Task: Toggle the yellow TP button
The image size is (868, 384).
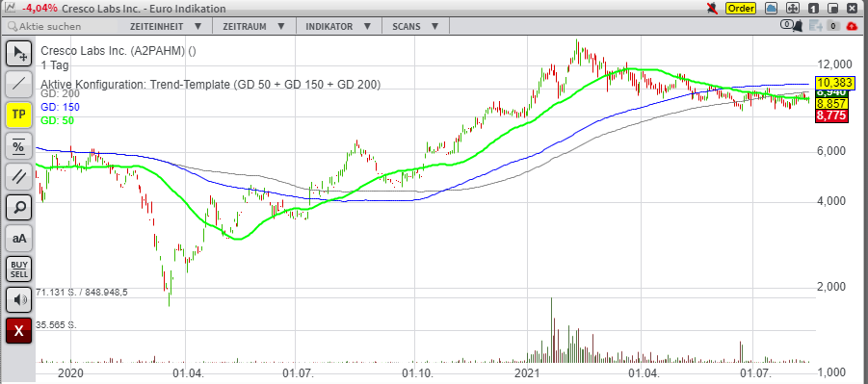Action: (x=19, y=115)
